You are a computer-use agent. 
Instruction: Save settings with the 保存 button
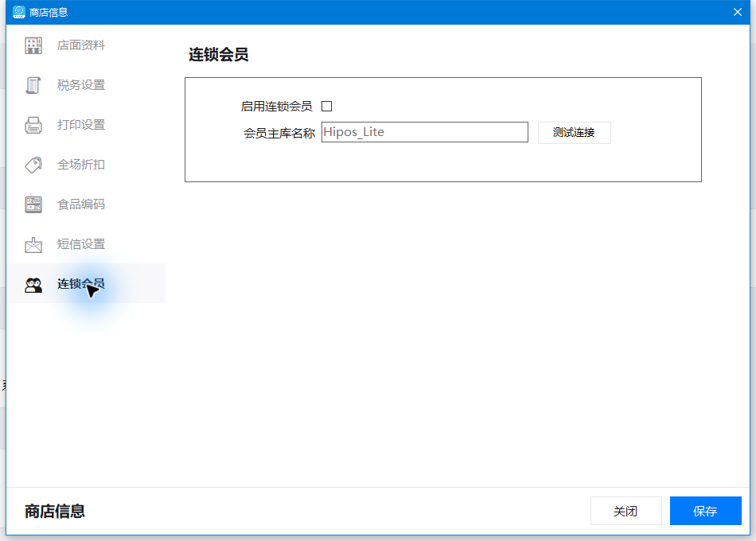tap(705, 511)
